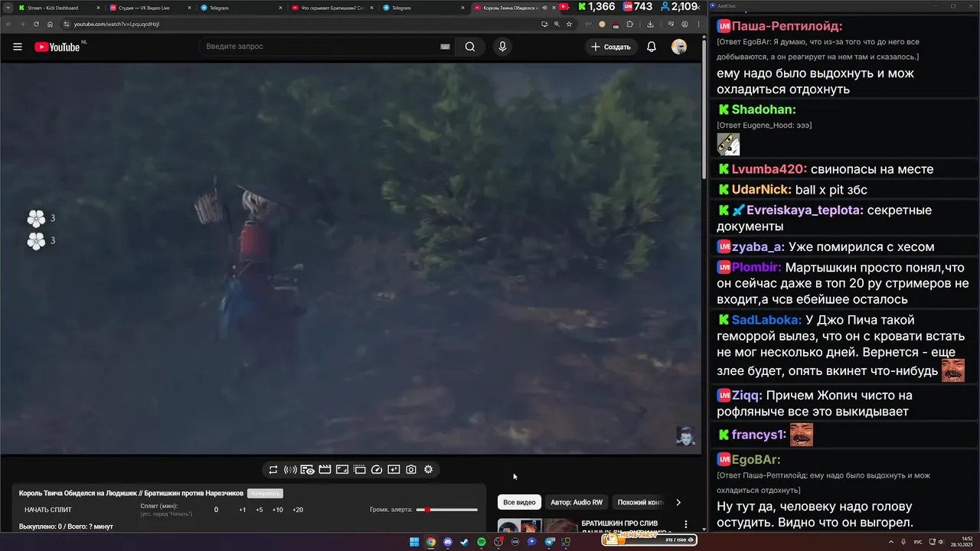Open YouTube notifications bell
This screenshot has height=551, width=980.
652,47
